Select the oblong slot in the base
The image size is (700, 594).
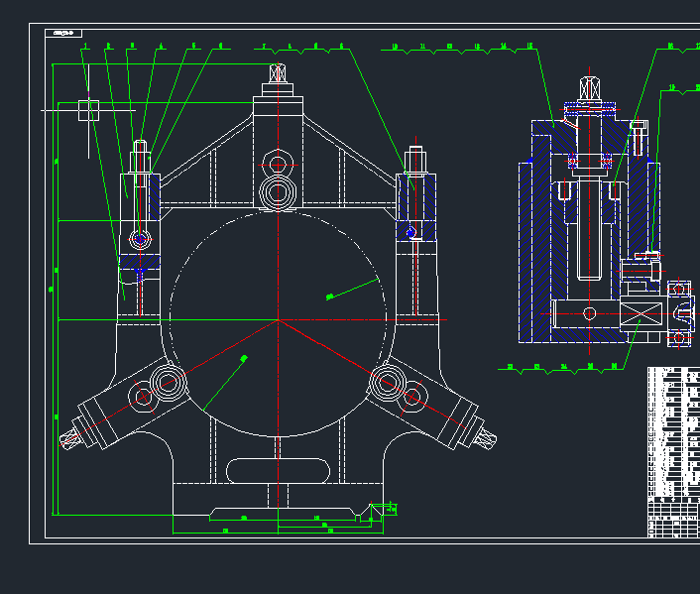tap(279, 471)
